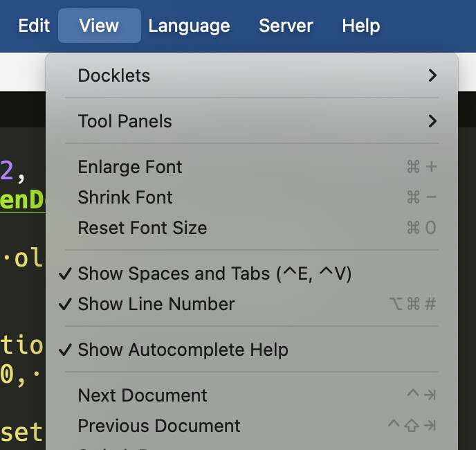Click the purple number 2 in the editor

[7, 170]
